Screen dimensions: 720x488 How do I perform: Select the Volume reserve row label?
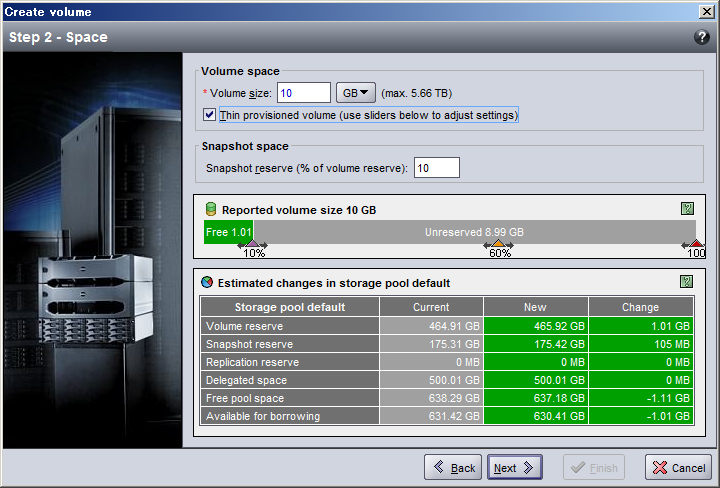(x=290, y=326)
